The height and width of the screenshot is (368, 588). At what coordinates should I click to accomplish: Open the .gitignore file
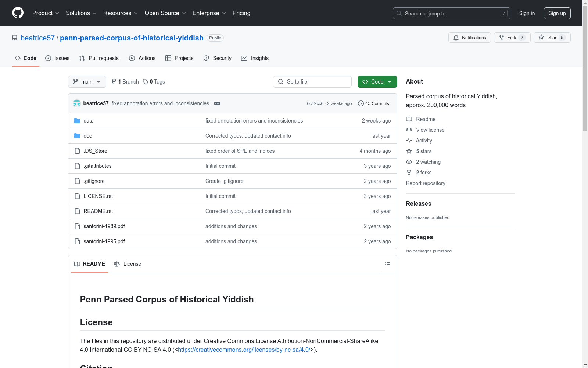[x=94, y=181]
